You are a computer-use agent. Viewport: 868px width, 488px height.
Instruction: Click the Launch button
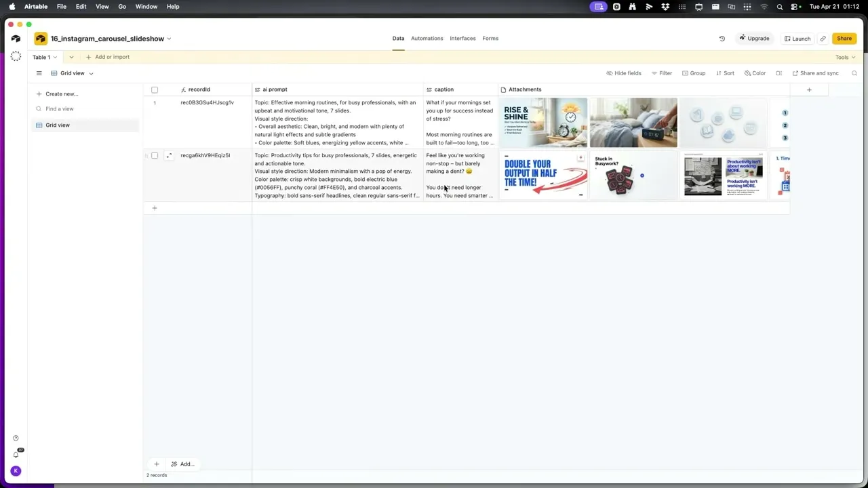797,39
